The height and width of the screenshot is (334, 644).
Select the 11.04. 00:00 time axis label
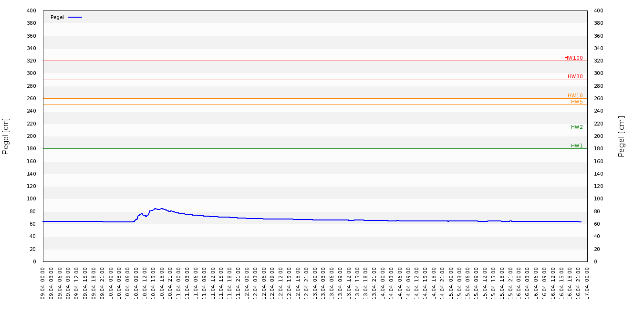[179, 283]
